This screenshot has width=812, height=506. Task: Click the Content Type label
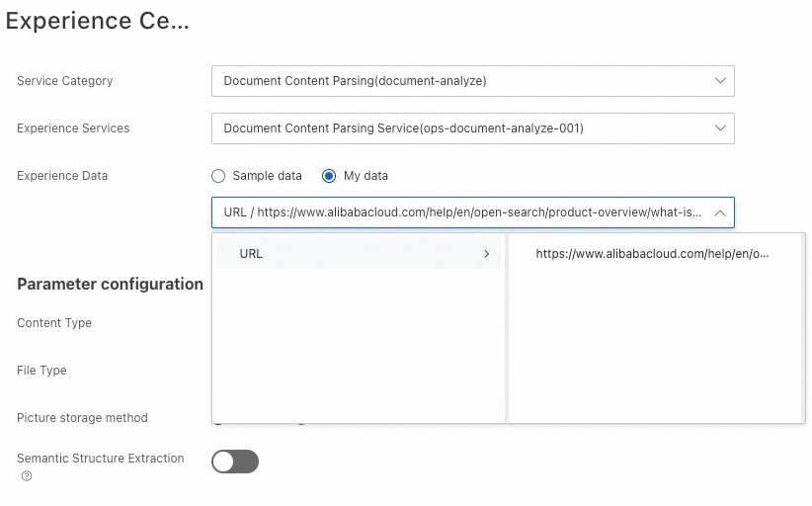pos(54,323)
